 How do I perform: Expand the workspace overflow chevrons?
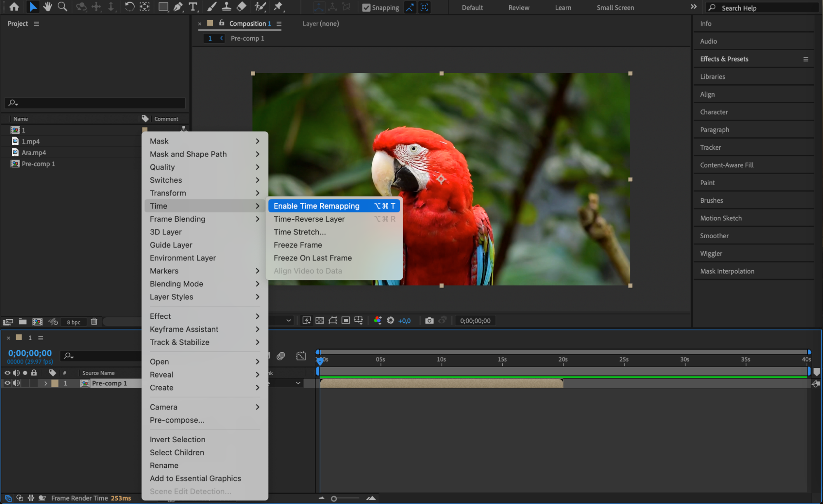coord(693,7)
